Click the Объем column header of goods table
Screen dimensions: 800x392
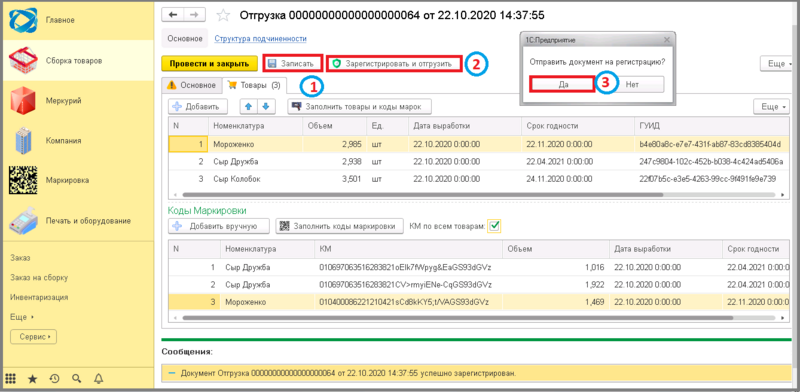[334, 126]
